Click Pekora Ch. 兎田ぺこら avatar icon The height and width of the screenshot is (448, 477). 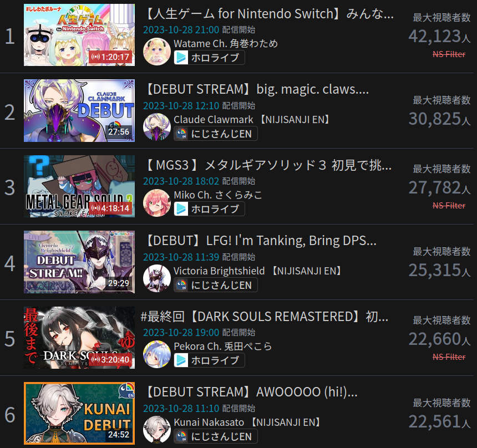157,354
